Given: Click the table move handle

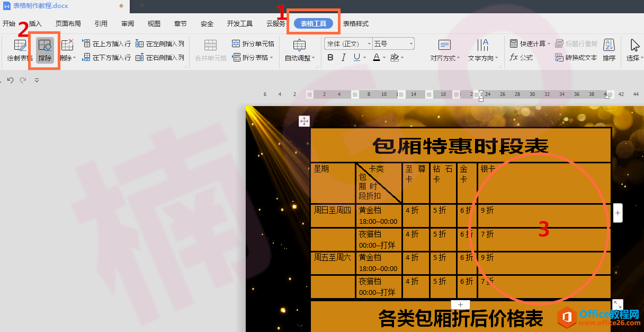Looking at the screenshot, I should pos(304,121).
